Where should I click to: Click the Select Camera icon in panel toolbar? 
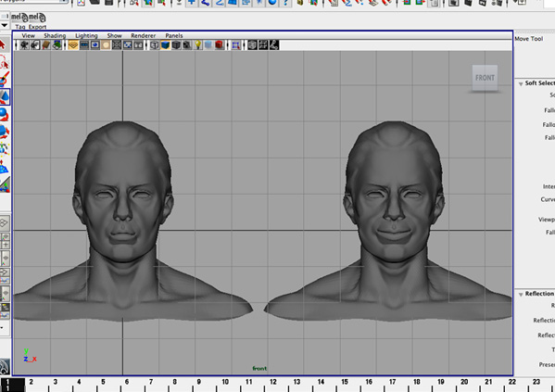point(24,45)
